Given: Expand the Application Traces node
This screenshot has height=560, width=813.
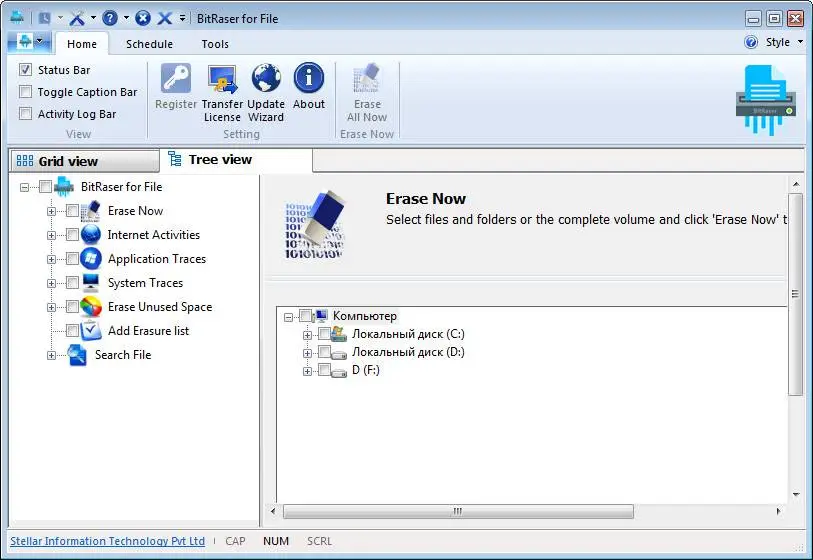Looking at the screenshot, I should 51,259.
